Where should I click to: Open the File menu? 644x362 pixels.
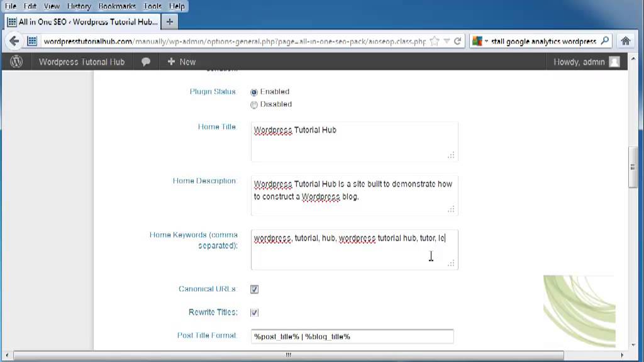tap(11, 6)
